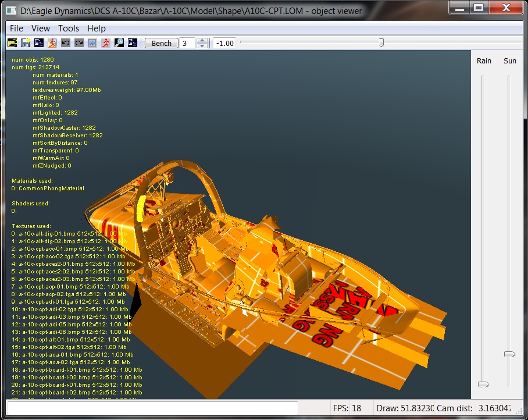The height and width of the screenshot is (420, 528).
Task: Open the View menu
Action: 41,29
